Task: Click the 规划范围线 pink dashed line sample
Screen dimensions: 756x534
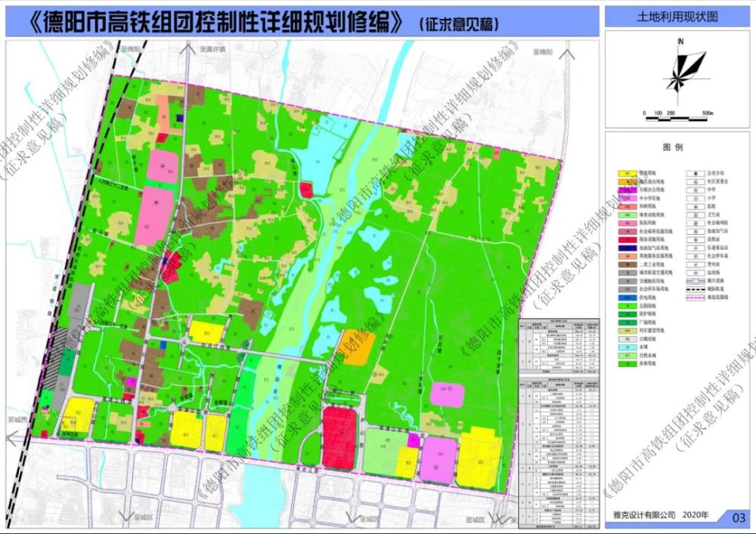Action: (x=695, y=297)
